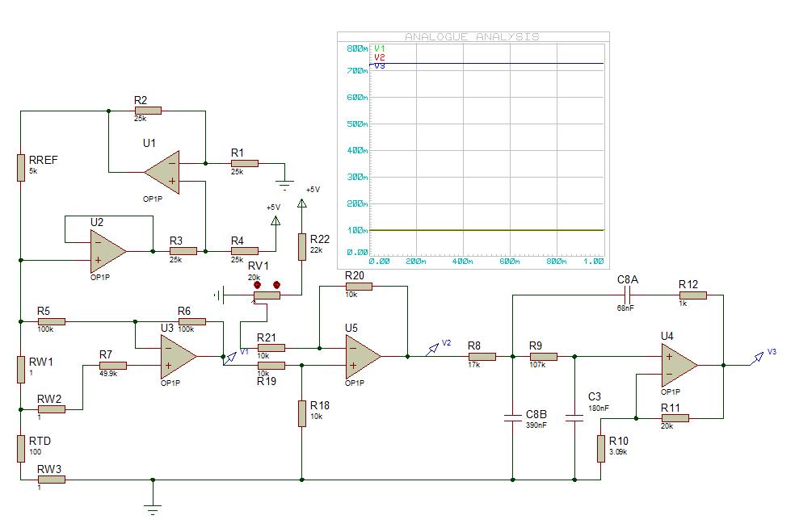Click RV1 right red adjust button
Screen dimensions: 795x532
coord(276,285)
